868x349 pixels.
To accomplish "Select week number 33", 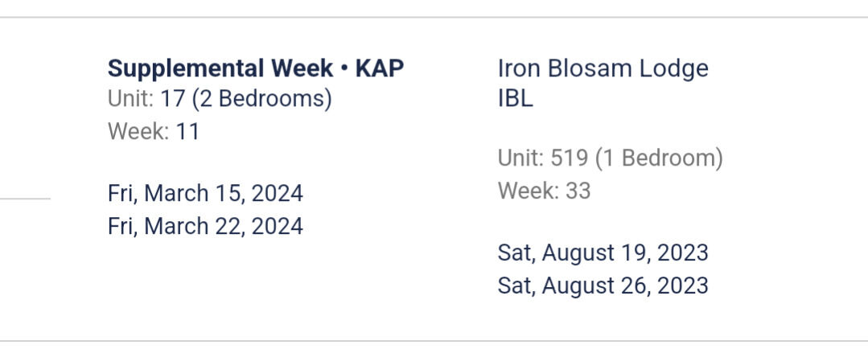I will pyautogui.click(x=578, y=191).
